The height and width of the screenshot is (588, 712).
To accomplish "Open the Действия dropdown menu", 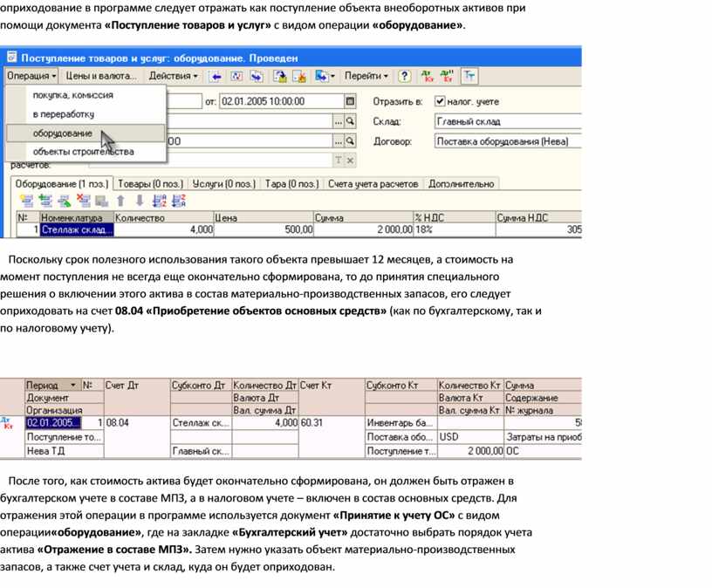I will [173, 76].
